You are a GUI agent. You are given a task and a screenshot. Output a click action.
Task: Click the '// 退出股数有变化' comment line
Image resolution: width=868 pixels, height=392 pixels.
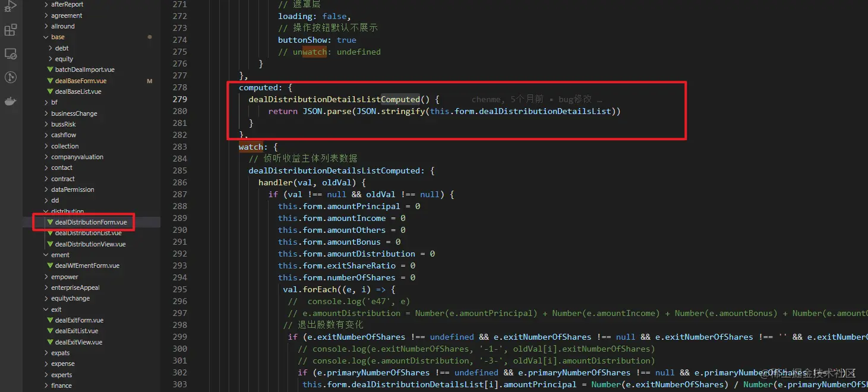[x=323, y=325]
